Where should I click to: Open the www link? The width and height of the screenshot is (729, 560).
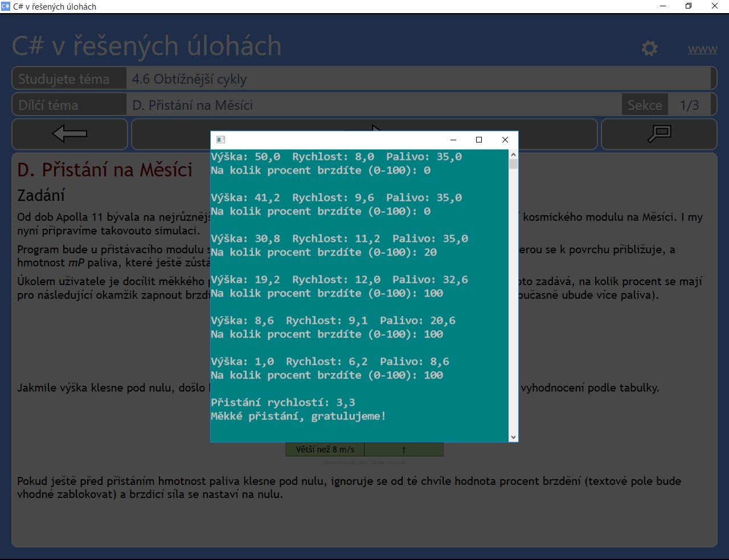(x=702, y=49)
